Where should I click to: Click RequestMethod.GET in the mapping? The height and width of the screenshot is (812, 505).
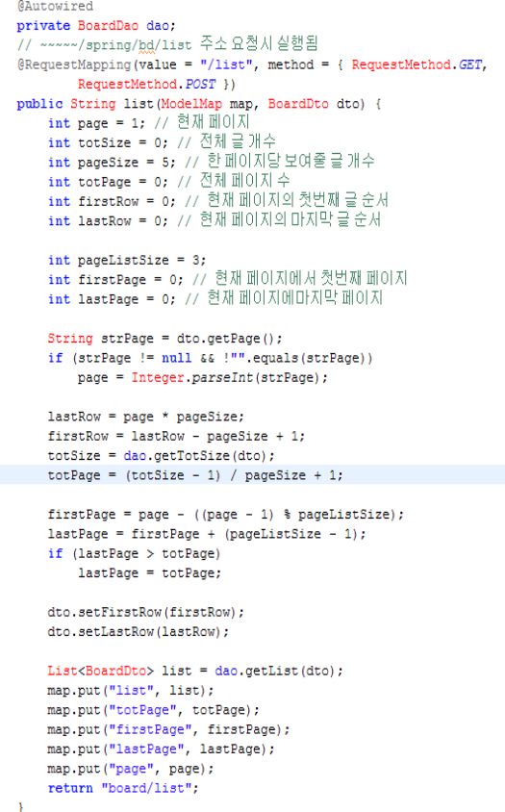(417, 64)
